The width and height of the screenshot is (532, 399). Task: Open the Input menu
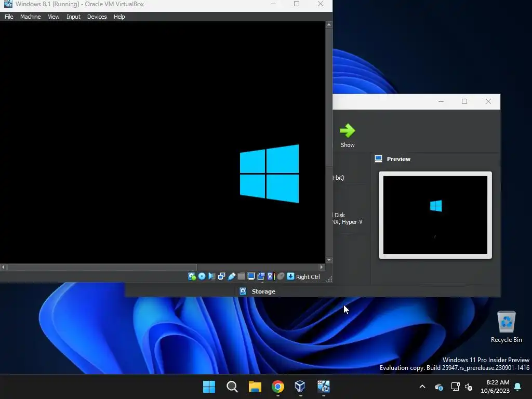(73, 17)
